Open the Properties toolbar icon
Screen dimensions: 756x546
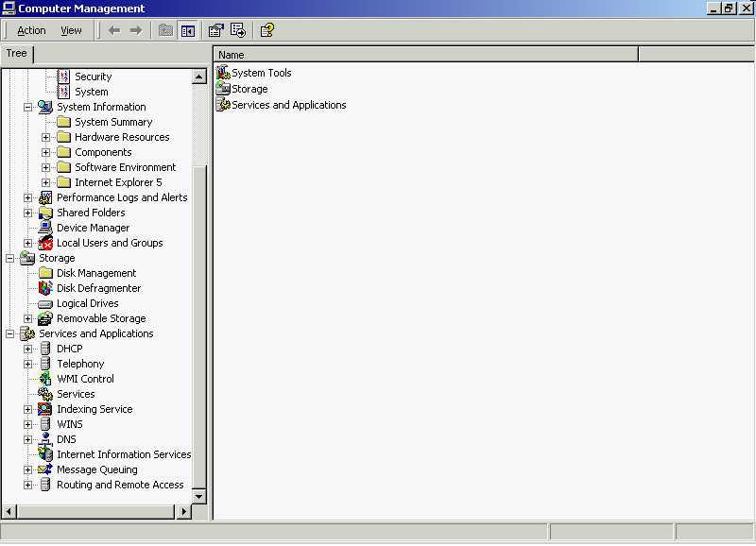point(215,30)
